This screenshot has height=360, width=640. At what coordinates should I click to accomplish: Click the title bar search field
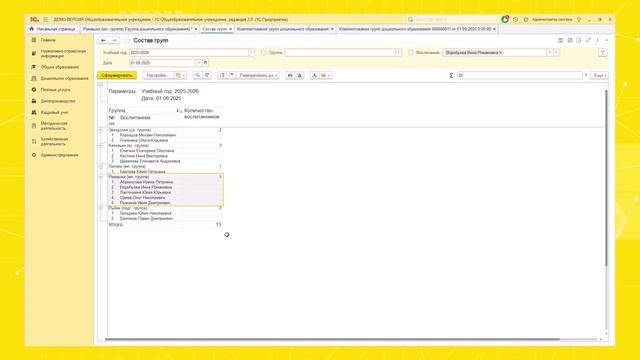pyautogui.click(x=451, y=20)
